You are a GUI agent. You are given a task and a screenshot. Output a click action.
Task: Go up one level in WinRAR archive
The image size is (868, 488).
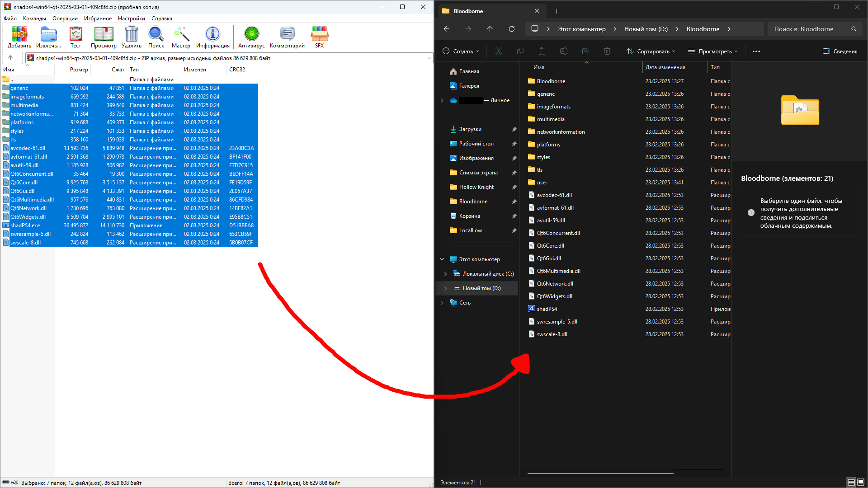pos(10,58)
